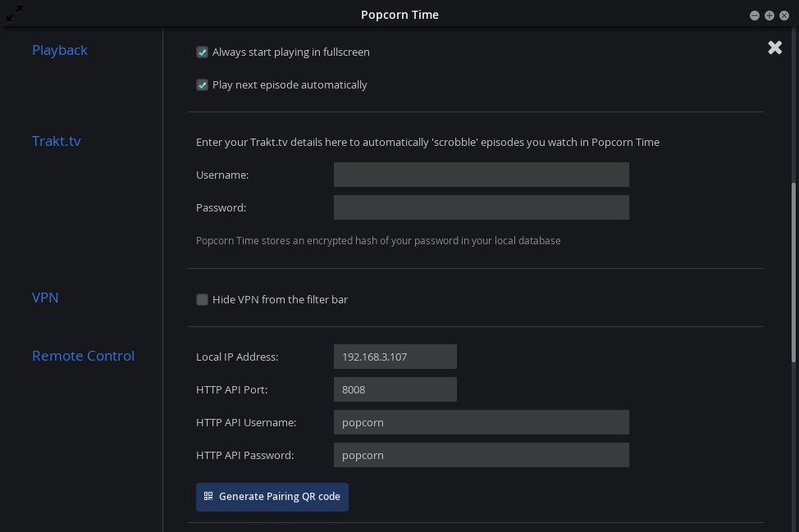
Task: Click the Password: label under Trakt.tv
Action: [x=221, y=207]
